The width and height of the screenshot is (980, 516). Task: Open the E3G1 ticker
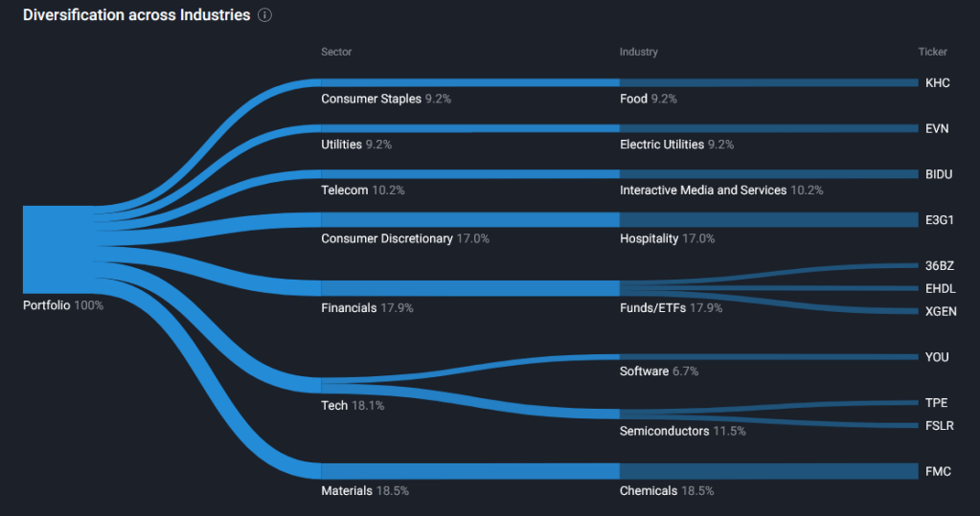click(940, 220)
